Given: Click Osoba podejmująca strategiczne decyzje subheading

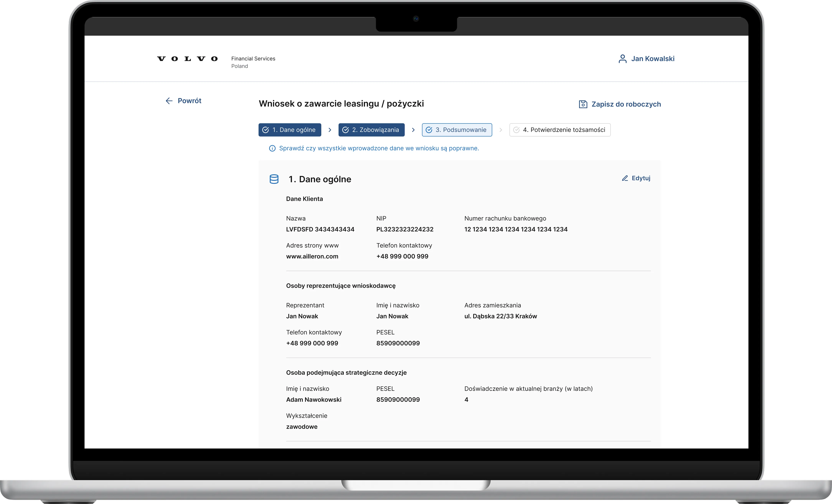Looking at the screenshot, I should click(x=346, y=373).
